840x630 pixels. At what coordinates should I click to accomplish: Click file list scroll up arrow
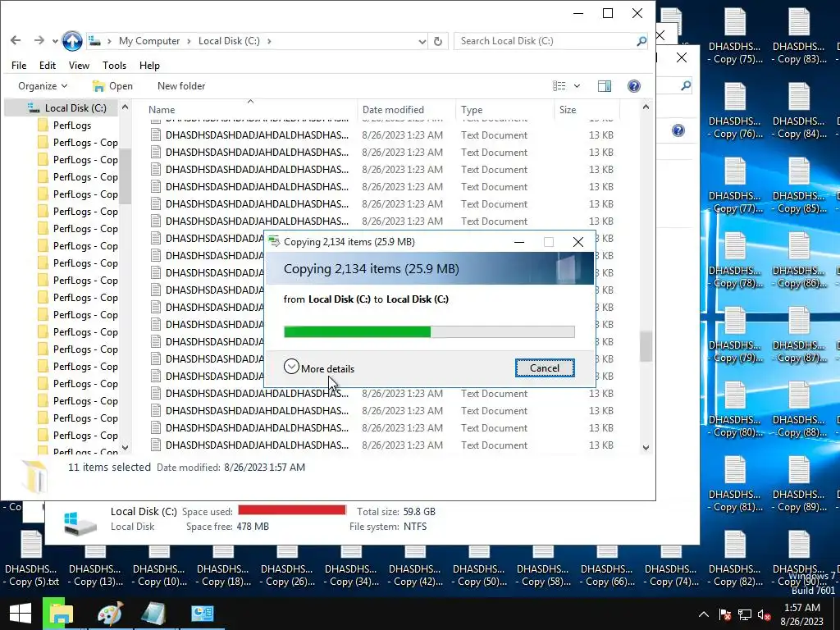pyautogui.click(x=646, y=107)
